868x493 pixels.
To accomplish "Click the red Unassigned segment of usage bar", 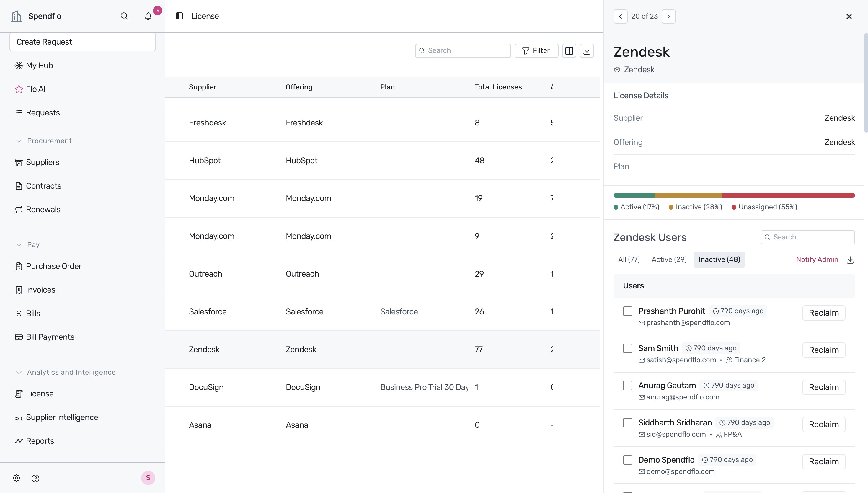I will pos(788,195).
